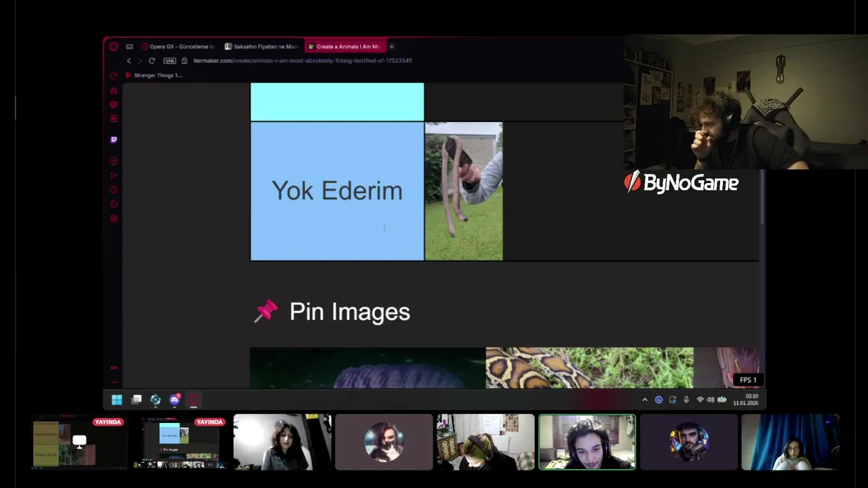Viewport: 868px width, 488px height.
Task: Select the Create a Animals I Am tab
Action: [x=345, y=47]
